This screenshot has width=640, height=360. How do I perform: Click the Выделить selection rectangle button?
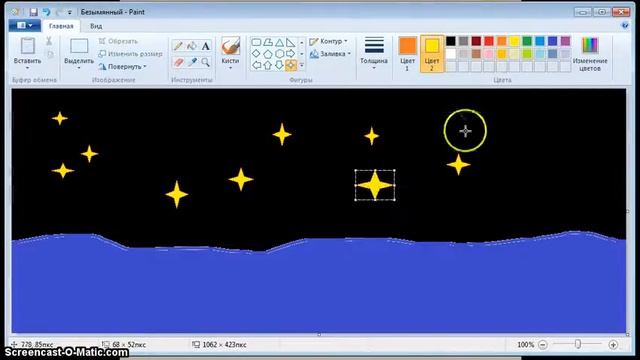pyautogui.click(x=79, y=46)
